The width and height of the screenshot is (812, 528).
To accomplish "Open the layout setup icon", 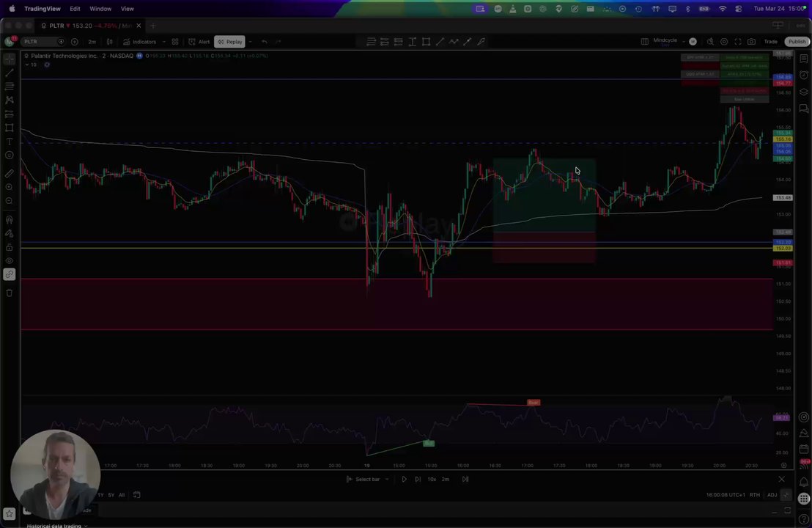I will [x=645, y=42].
